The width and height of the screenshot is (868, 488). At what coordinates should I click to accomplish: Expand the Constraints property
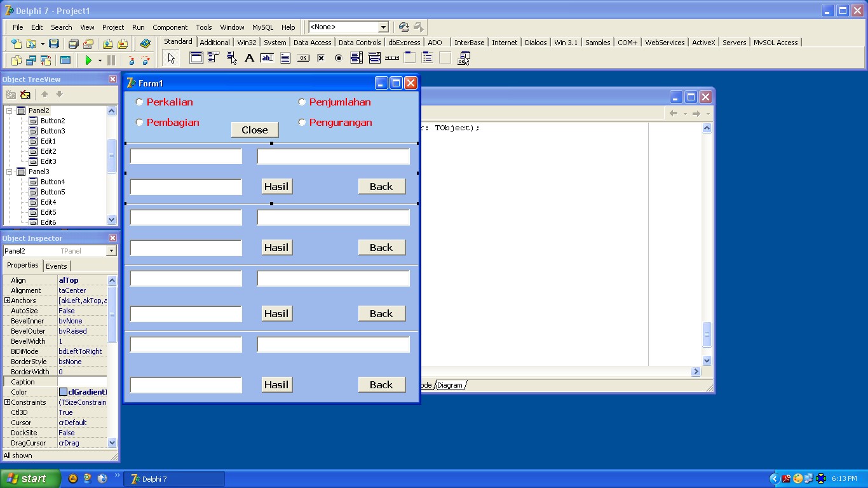(7, 402)
